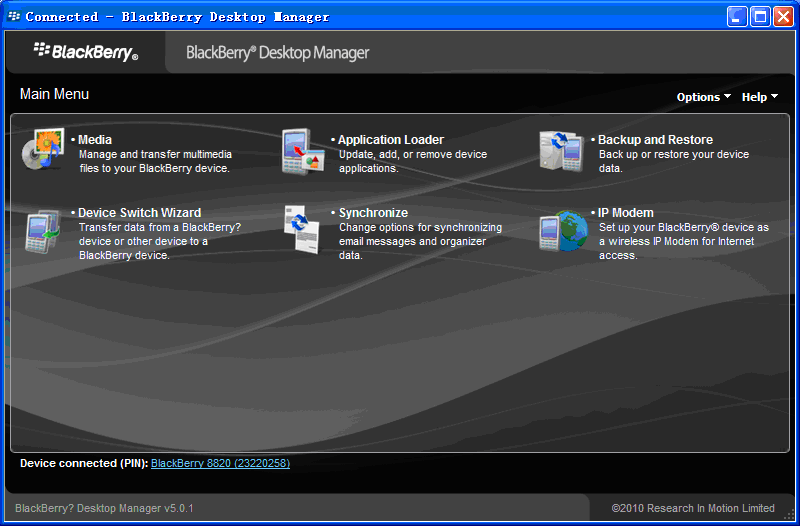Screen dimensions: 800x526
Task: Click the Backup and Restore computer icon
Action: 562,151
